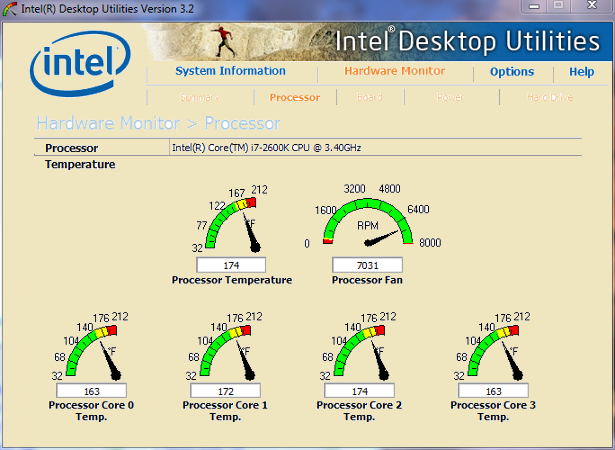Click the Processor Core 0 temperature gauge
The height and width of the screenshot is (450, 615).
(95, 350)
